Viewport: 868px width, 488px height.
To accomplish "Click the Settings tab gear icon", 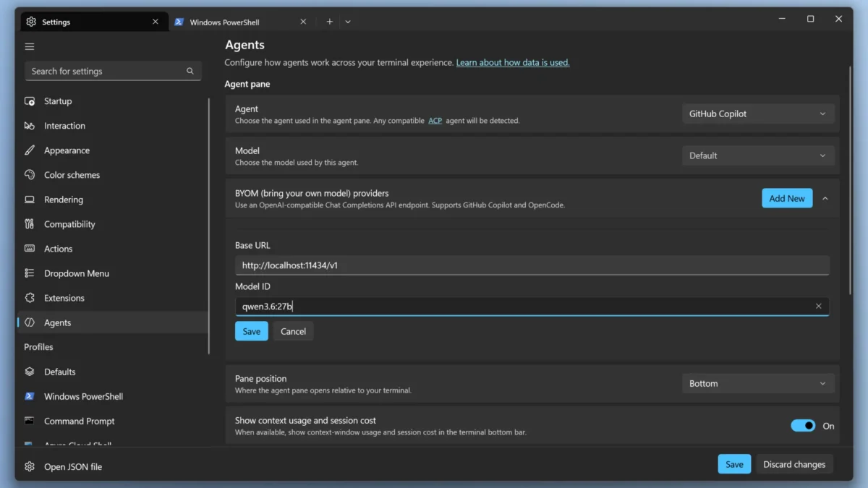I will [x=31, y=22].
